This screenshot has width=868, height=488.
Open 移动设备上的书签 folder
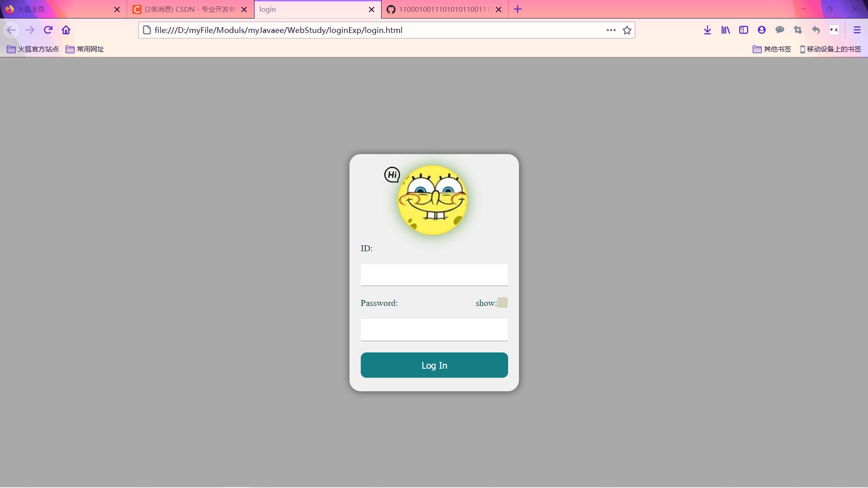coord(830,49)
